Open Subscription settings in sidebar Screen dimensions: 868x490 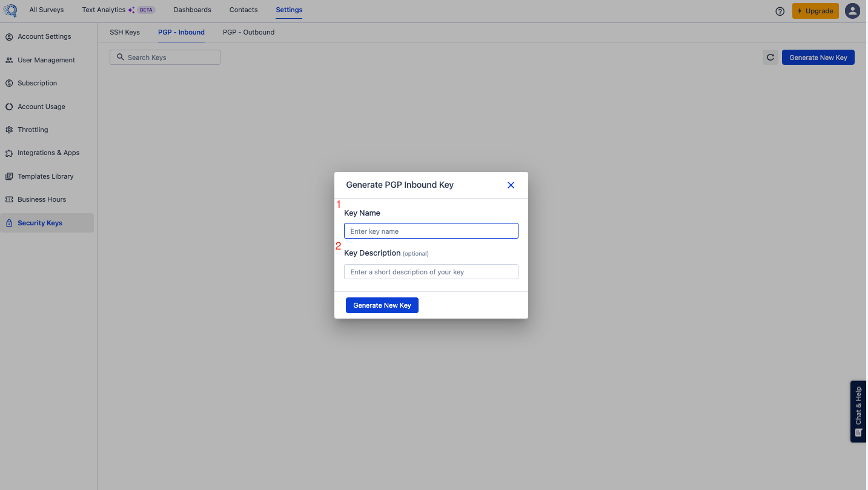[x=37, y=83]
